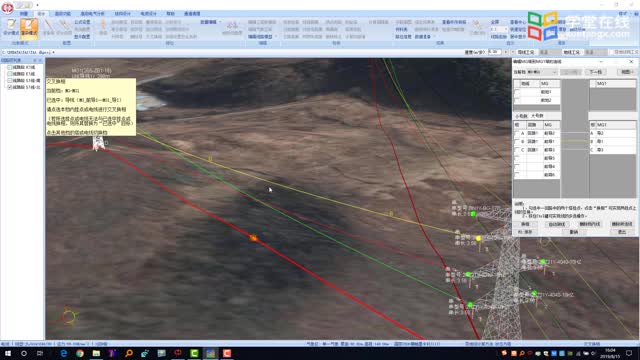Click the speed stepper arrow beside input
This screenshot has height=360, width=640.
tap(506, 52)
